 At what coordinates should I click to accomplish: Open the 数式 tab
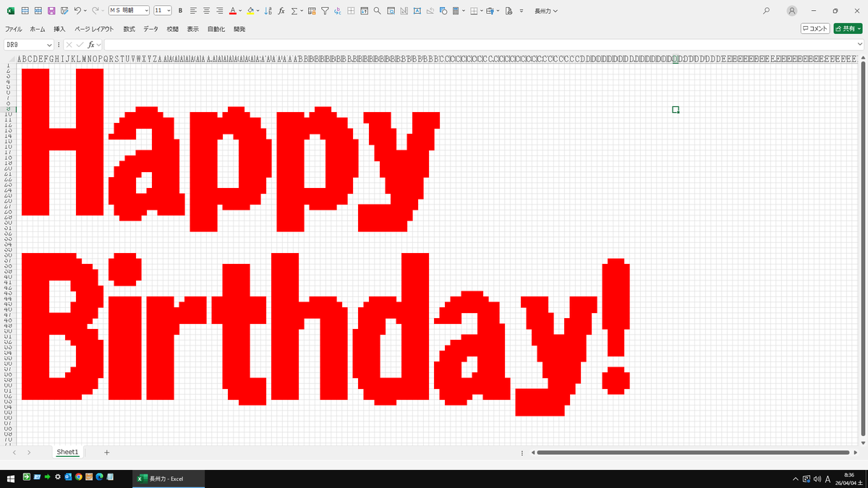pyautogui.click(x=129, y=29)
